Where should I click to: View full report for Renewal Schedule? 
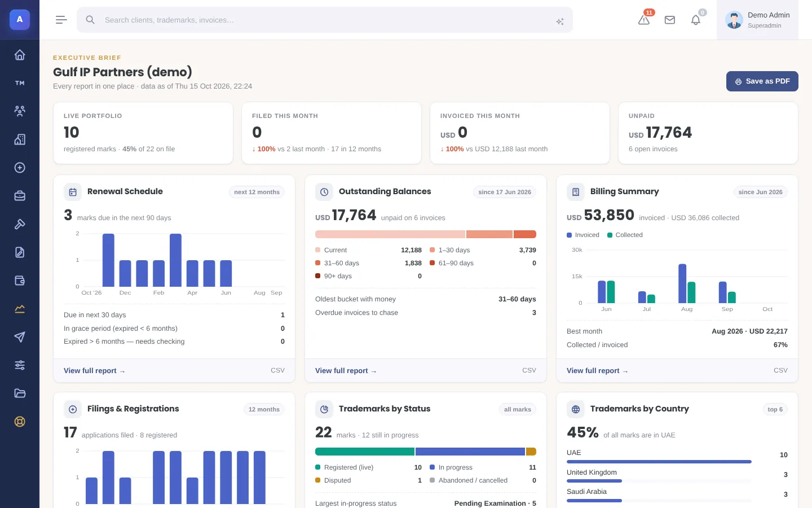pos(94,371)
